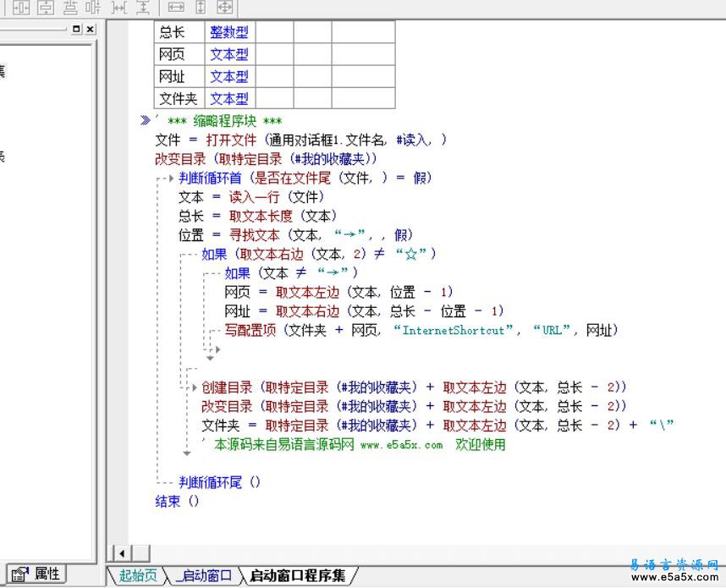Click the horizontal even spacing icon
The image size is (726, 588).
120,8
